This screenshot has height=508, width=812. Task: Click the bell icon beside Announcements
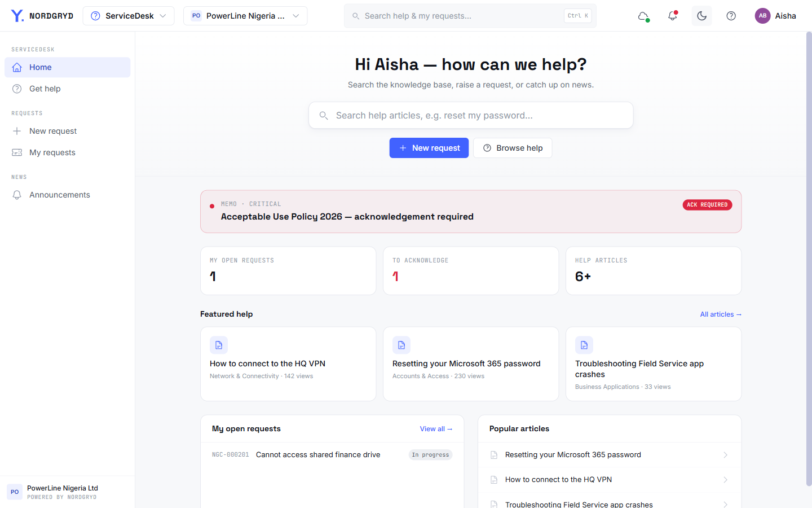tap(17, 195)
